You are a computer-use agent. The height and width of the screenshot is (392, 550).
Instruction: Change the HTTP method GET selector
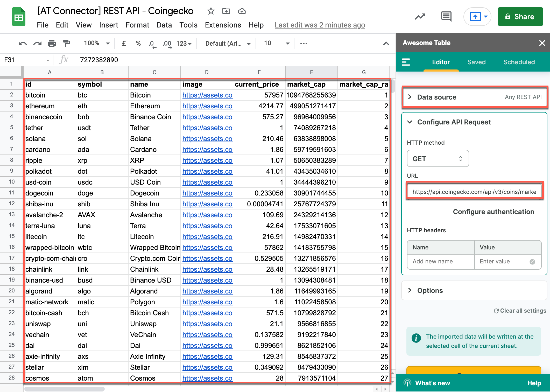click(x=438, y=159)
